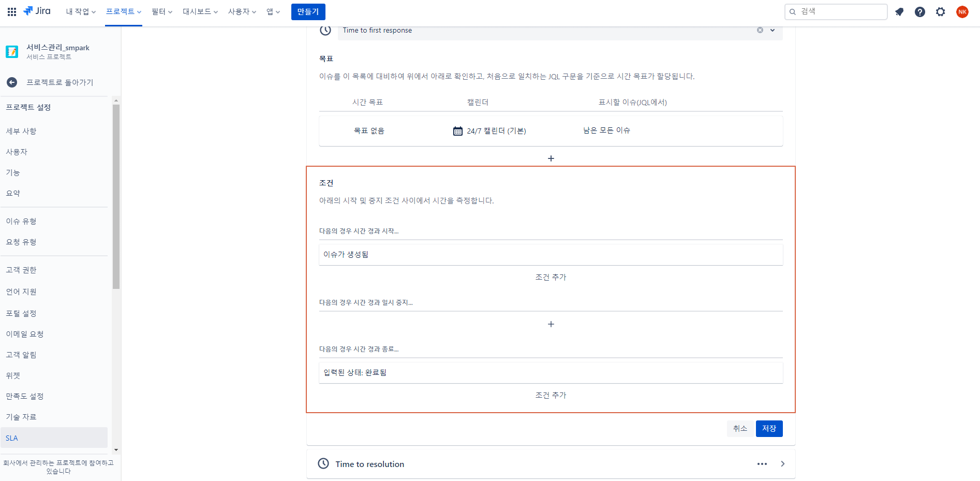Select SLA in the sidebar
Viewport: 980px width, 481px height.
pyautogui.click(x=12, y=438)
